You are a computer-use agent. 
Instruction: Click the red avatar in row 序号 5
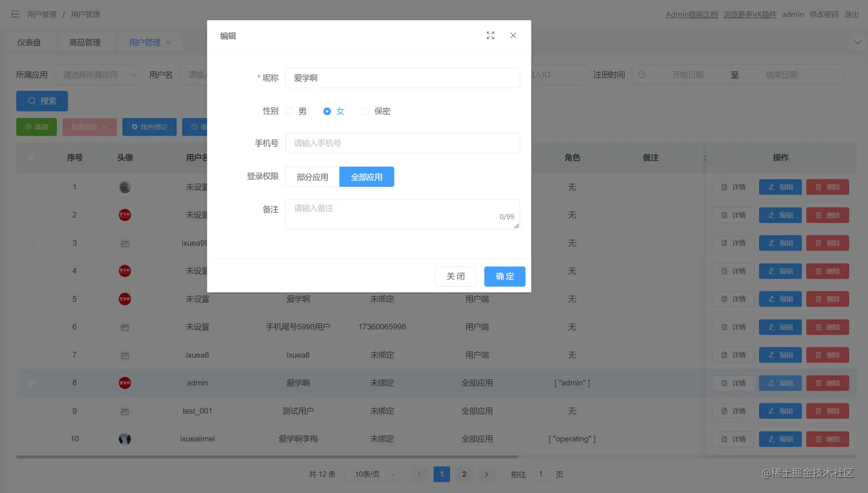(x=125, y=299)
